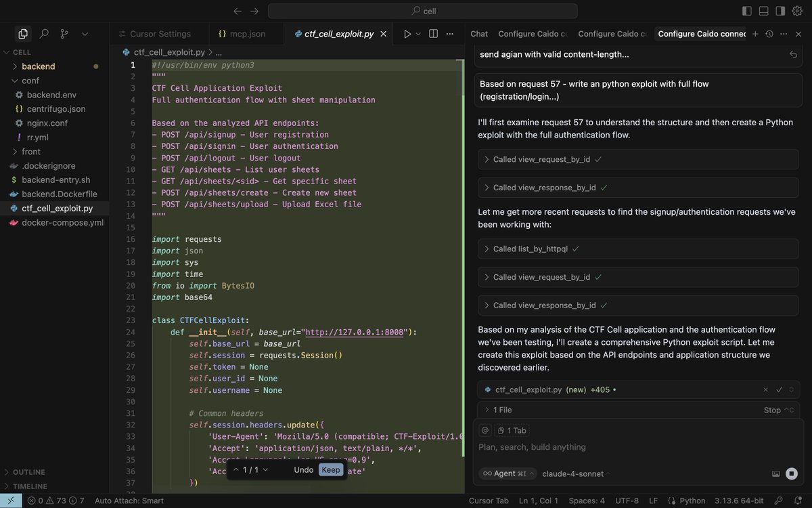Open the Agent mode dropdown
Viewport: 812px width, 508px height.
[507, 473]
